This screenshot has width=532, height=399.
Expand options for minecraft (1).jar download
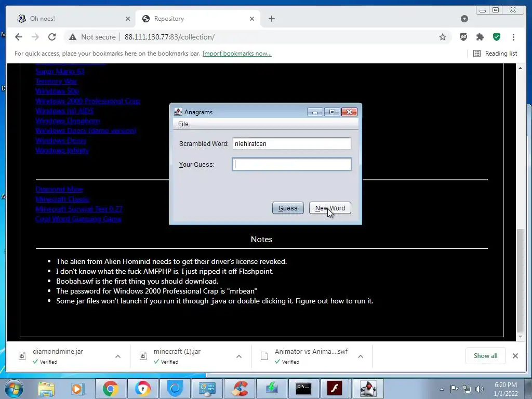(239, 356)
